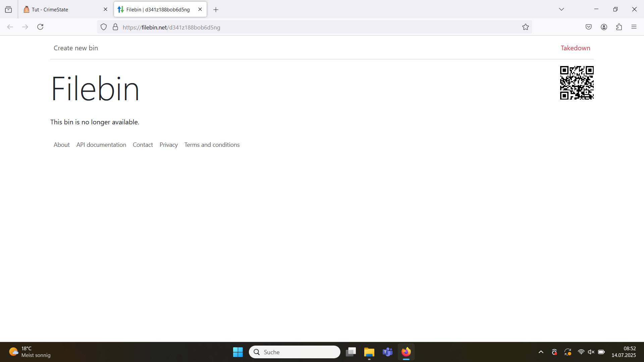Viewport: 644px width, 362px height.
Task: Open the Privacy footer link
Action: (x=169, y=145)
